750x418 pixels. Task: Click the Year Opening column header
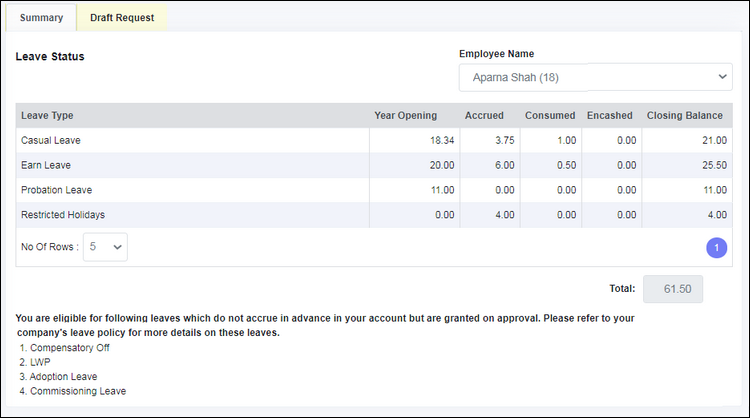click(406, 116)
